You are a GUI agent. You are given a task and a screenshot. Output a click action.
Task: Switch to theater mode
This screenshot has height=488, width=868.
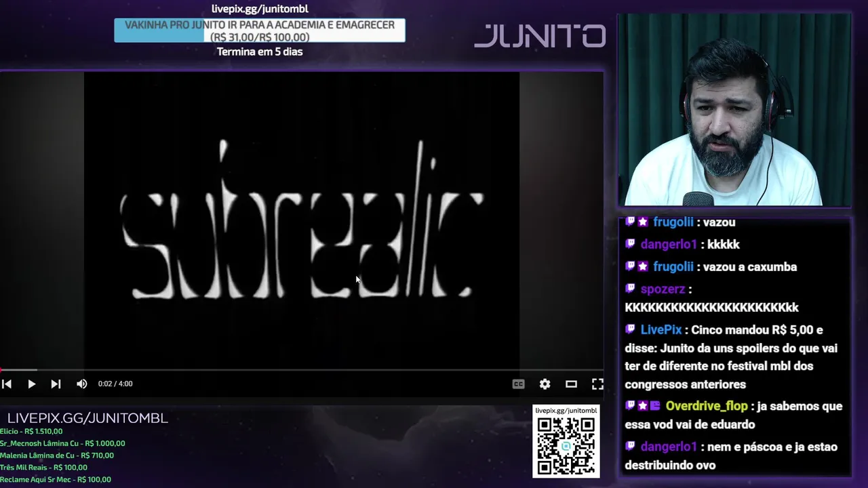(571, 384)
